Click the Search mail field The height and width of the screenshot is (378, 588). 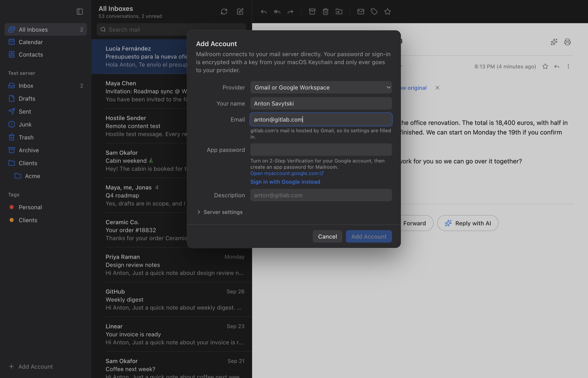(x=171, y=29)
